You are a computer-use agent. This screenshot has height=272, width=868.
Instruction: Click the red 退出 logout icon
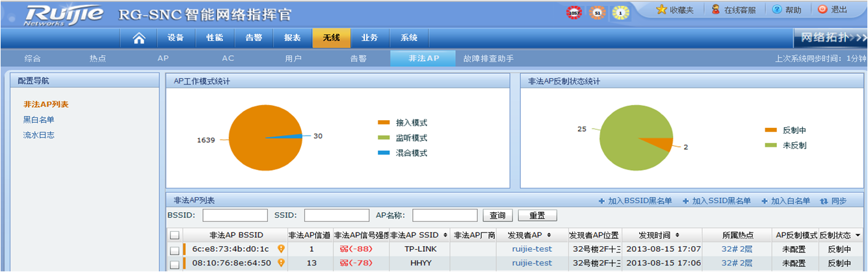pyautogui.click(x=822, y=10)
